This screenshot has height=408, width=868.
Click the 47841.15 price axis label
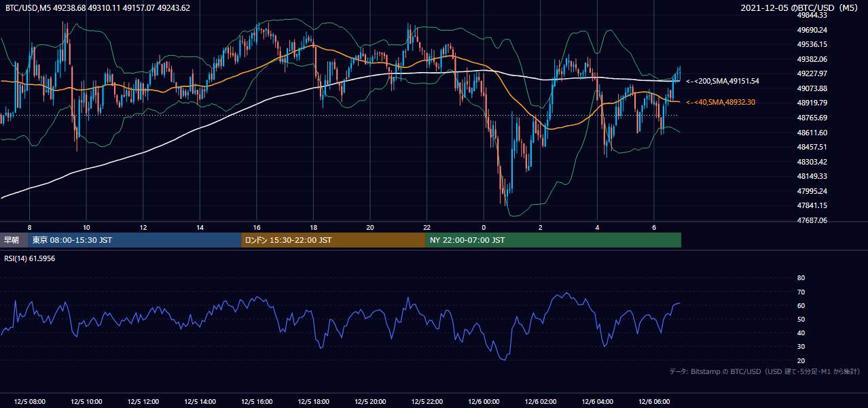[x=811, y=205]
